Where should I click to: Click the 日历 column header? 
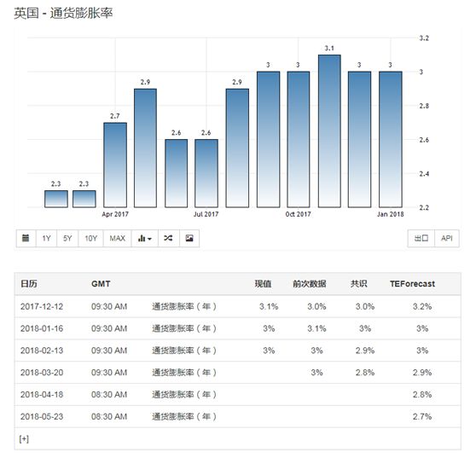29,284
